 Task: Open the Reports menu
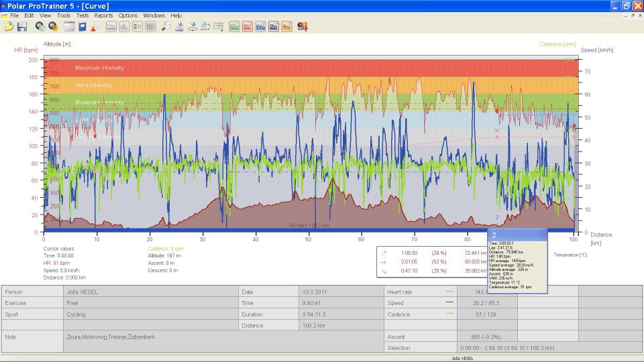coord(103,15)
